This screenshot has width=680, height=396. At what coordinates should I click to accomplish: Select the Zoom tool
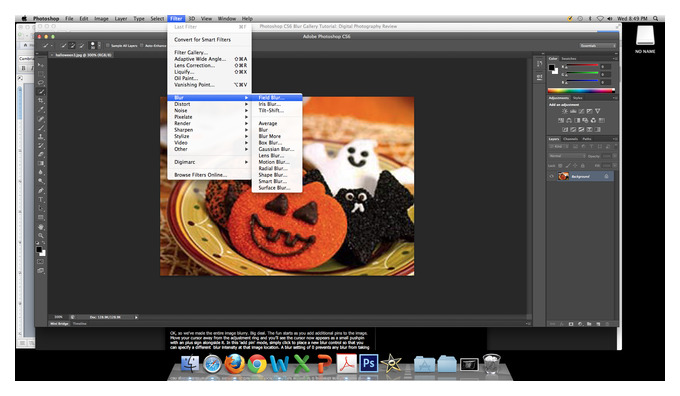[41, 236]
